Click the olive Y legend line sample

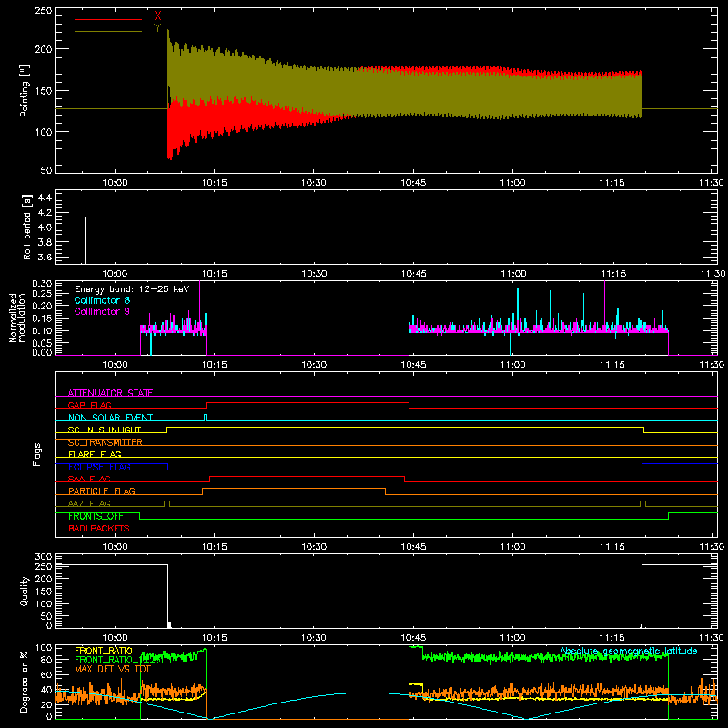click(x=108, y=31)
